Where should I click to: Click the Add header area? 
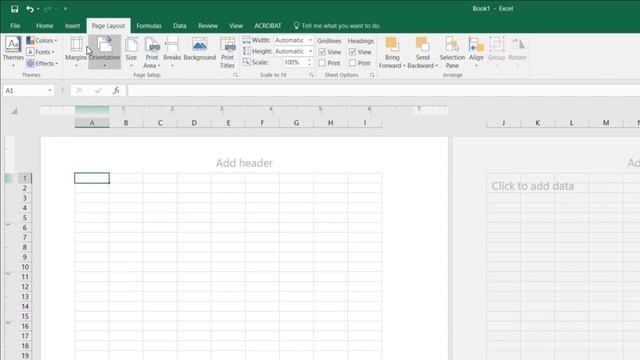[x=244, y=163]
